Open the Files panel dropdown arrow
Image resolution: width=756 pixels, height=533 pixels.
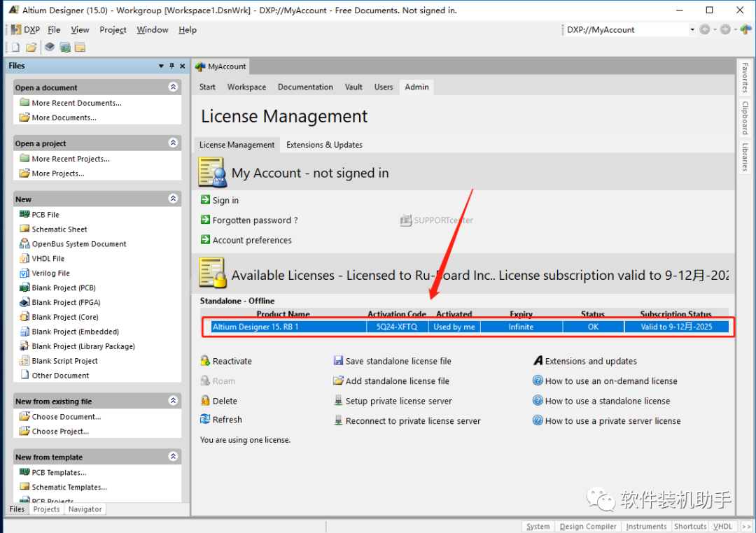[161, 66]
